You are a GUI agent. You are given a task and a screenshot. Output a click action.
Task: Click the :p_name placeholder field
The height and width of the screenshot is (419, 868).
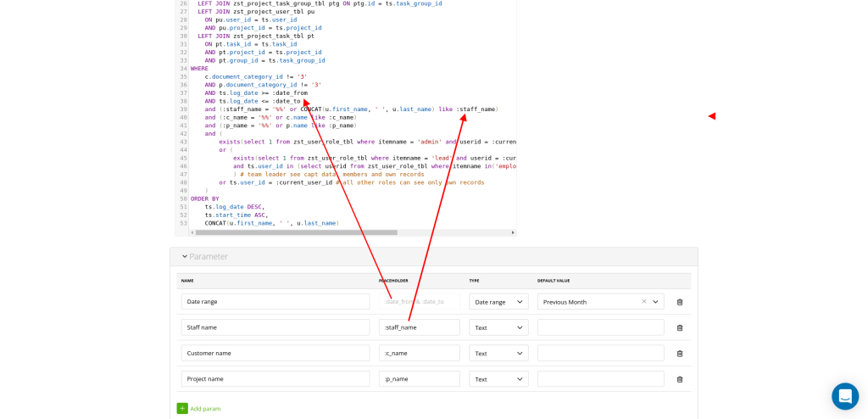(419, 379)
